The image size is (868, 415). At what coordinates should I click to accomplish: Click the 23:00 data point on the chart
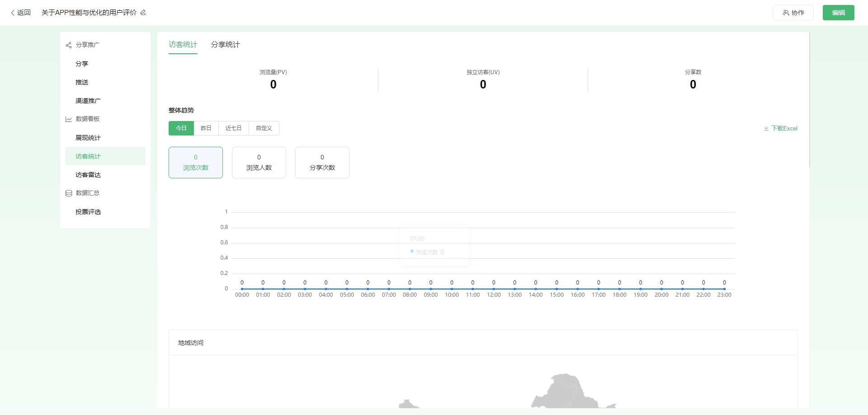724,289
